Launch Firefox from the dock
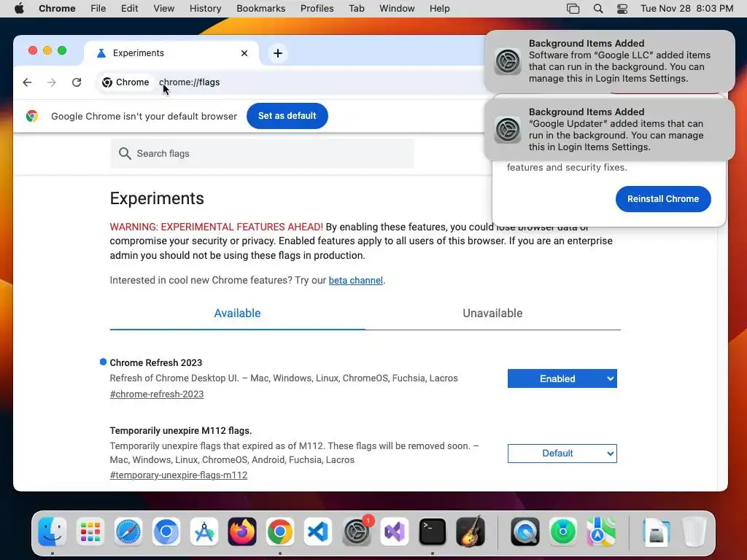 click(242, 532)
